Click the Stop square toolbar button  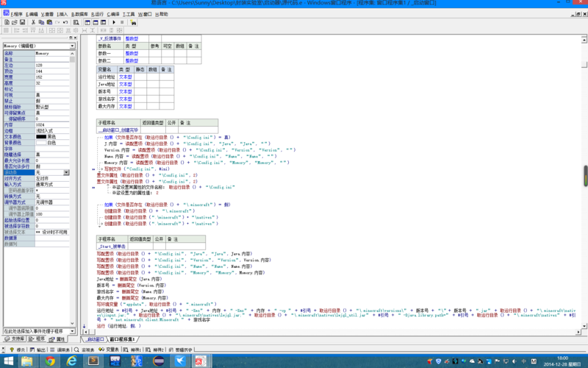click(x=122, y=23)
